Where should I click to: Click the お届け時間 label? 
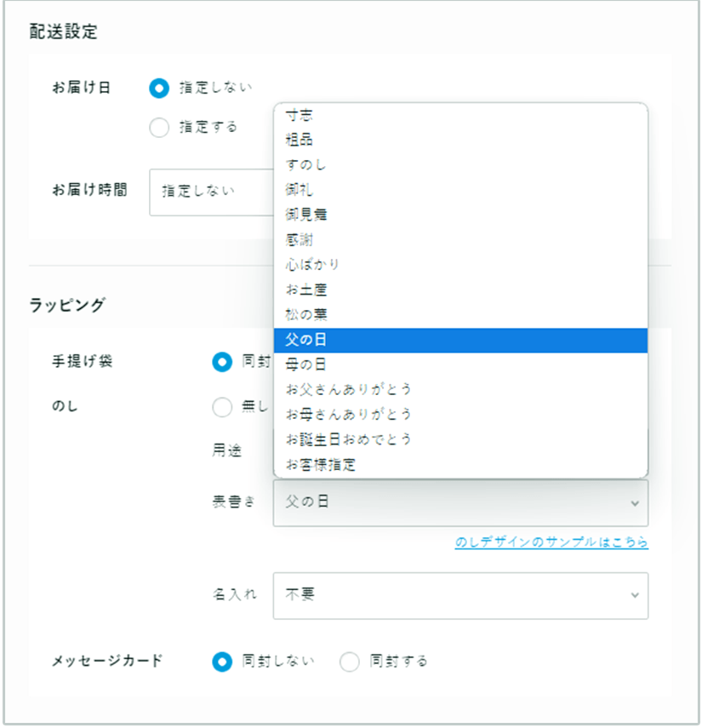click(89, 189)
